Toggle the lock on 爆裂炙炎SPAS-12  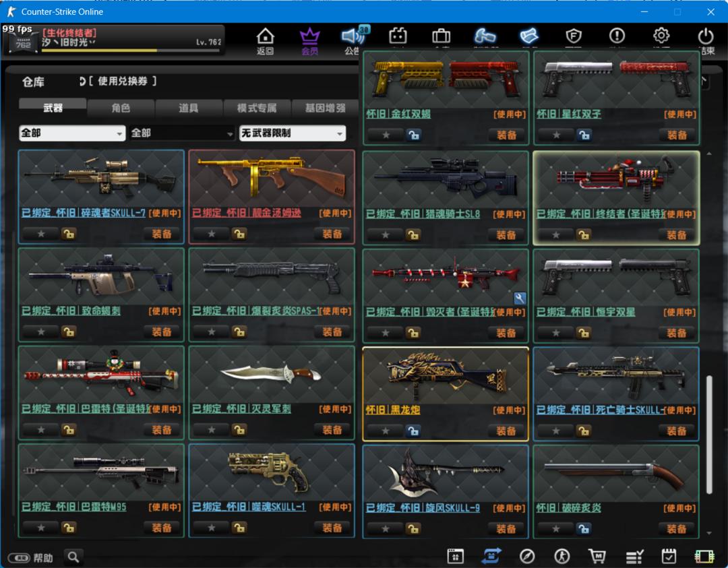click(239, 332)
